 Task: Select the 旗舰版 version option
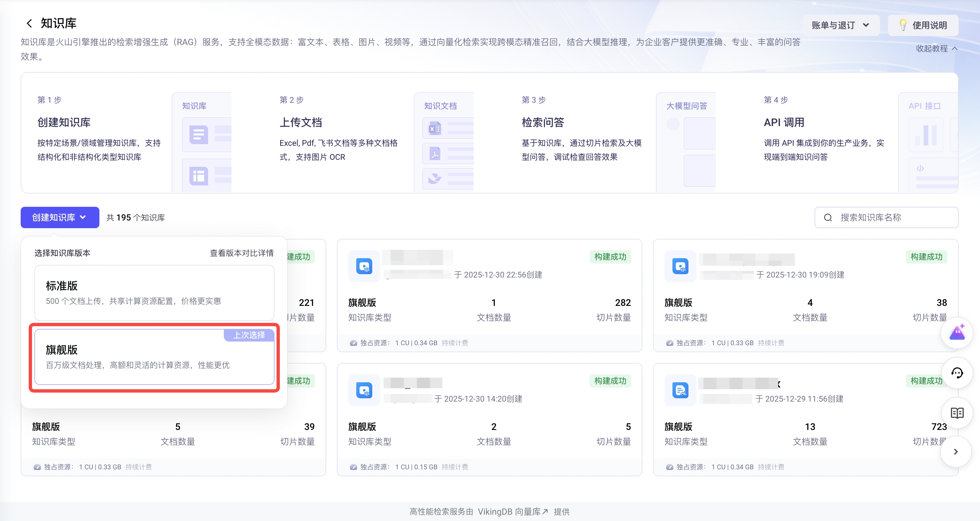click(x=154, y=357)
